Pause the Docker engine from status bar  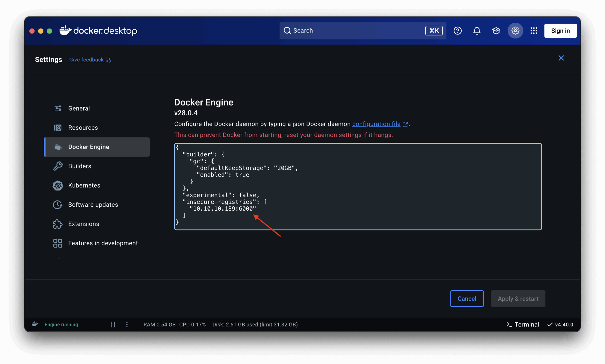(113, 325)
